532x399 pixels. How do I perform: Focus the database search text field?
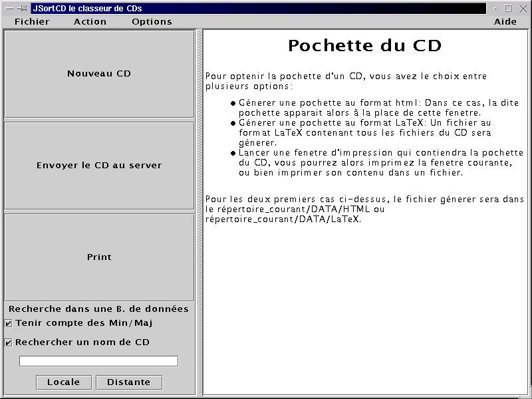[x=98, y=361]
